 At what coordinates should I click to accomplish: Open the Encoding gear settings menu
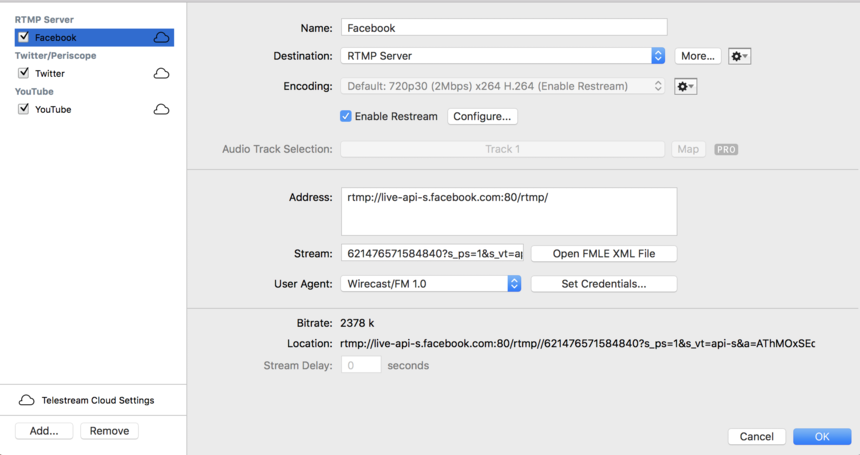click(686, 86)
